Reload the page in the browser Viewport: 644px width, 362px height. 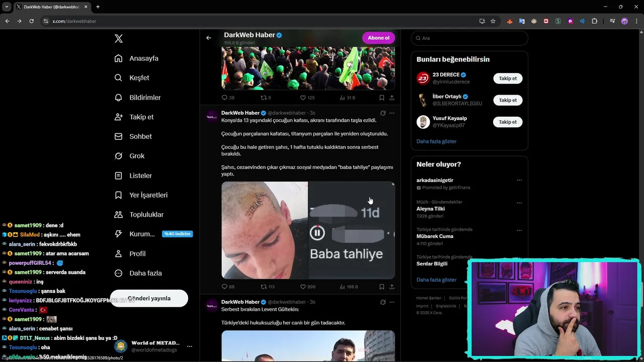31,21
